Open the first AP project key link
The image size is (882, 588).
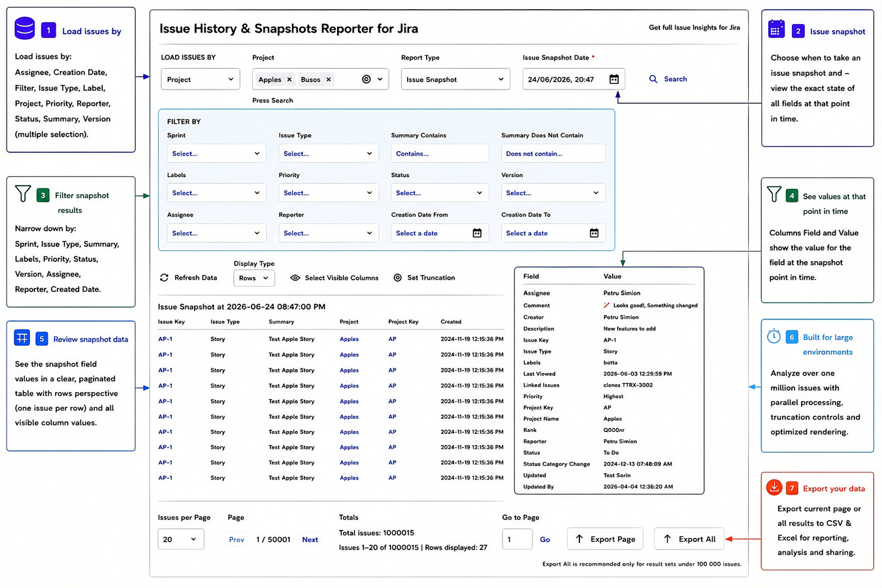coord(392,339)
